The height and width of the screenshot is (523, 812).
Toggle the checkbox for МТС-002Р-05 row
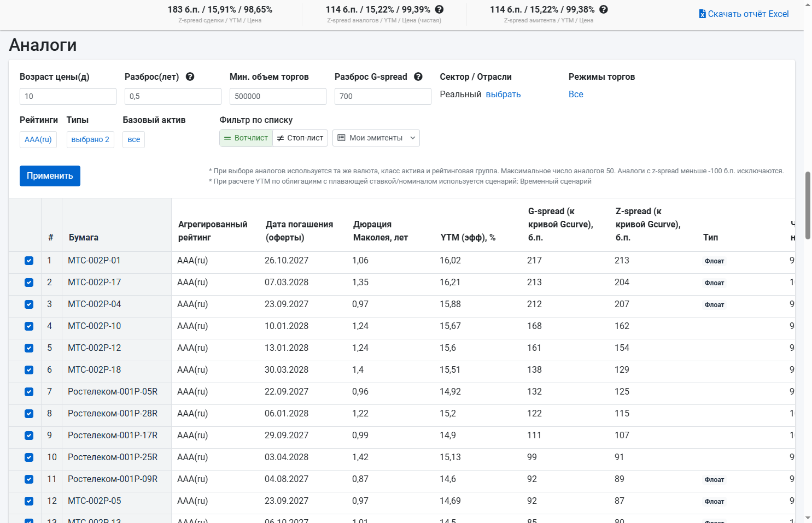click(29, 501)
